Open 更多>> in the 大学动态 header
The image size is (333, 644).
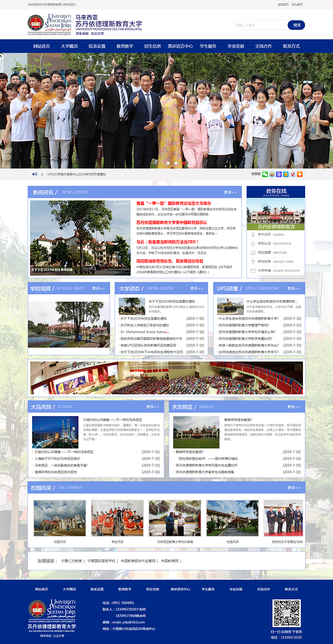197,288
